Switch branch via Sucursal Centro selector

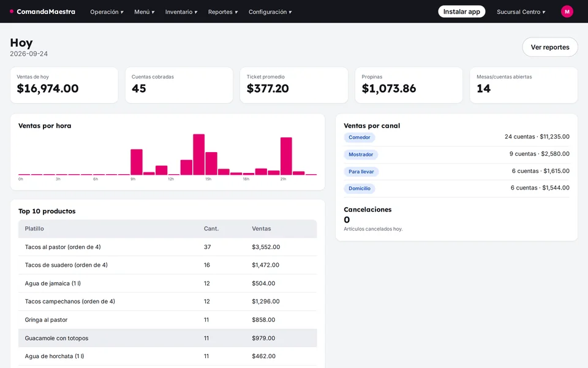tap(521, 12)
